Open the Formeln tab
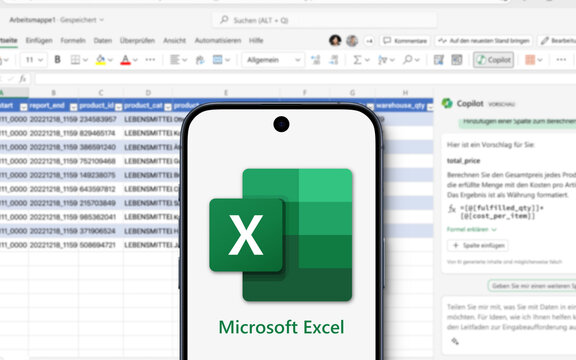The image size is (576, 360). click(x=73, y=40)
